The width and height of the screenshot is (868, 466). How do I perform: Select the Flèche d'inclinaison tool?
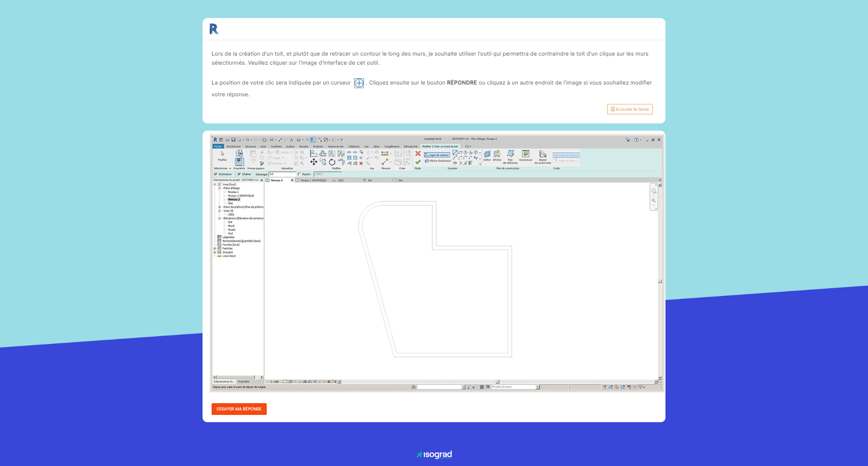pos(437,160)
